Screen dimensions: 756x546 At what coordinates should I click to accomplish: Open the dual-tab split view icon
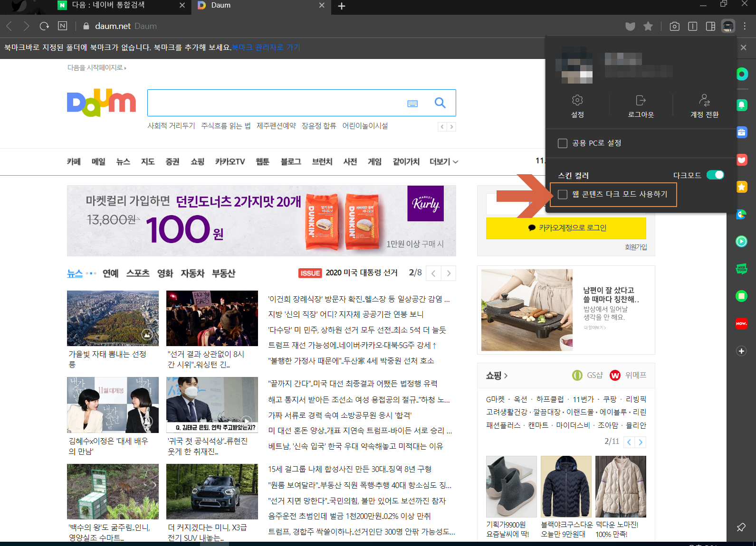[693, 26]
